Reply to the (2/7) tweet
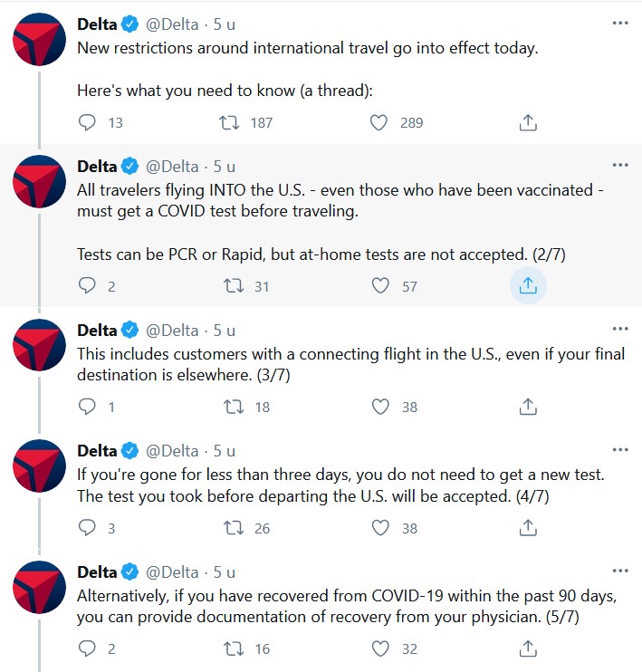The height and width of the screenshot is (672, 642). (88, 286)
